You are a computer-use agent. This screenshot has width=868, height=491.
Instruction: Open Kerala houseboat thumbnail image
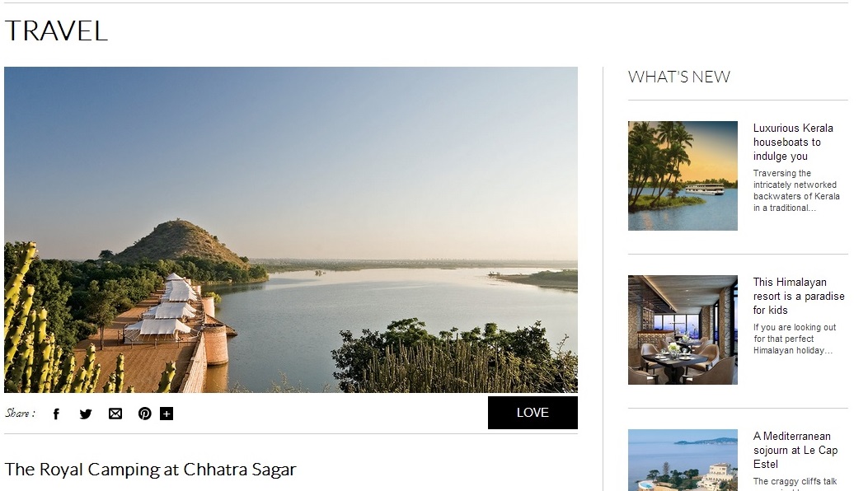683,175
